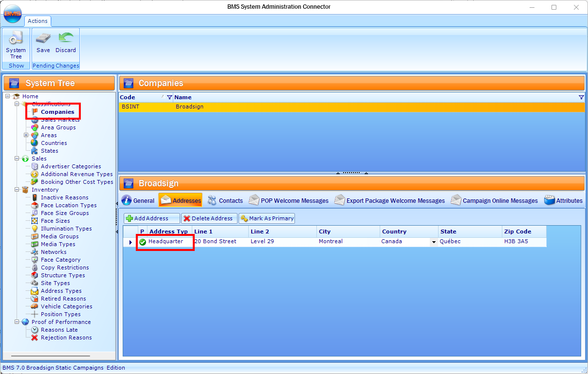Screen dimensions: 588x374
Task: Click the Line 1 cell '20 Bond Street'
Action: [x=220, y=242]
